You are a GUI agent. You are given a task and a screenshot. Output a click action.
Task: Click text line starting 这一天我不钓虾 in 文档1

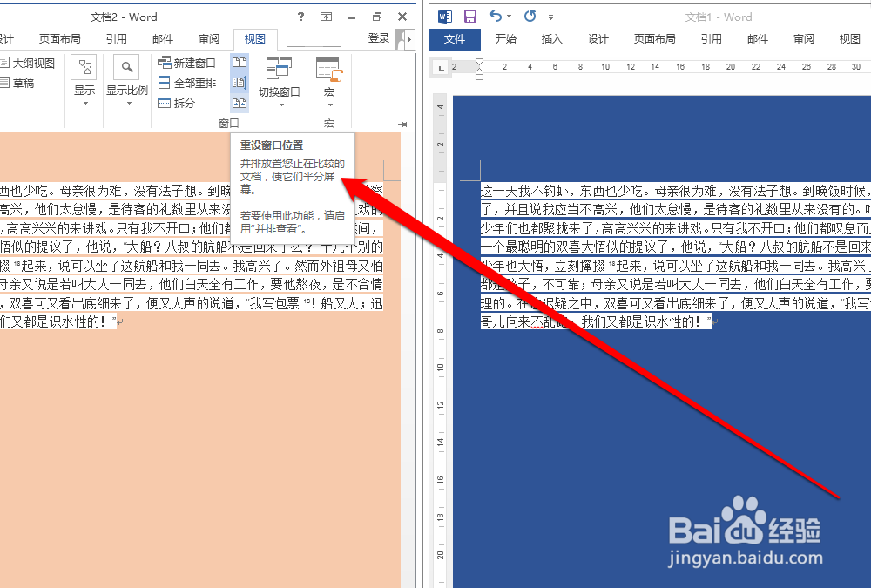click(676, 191)
